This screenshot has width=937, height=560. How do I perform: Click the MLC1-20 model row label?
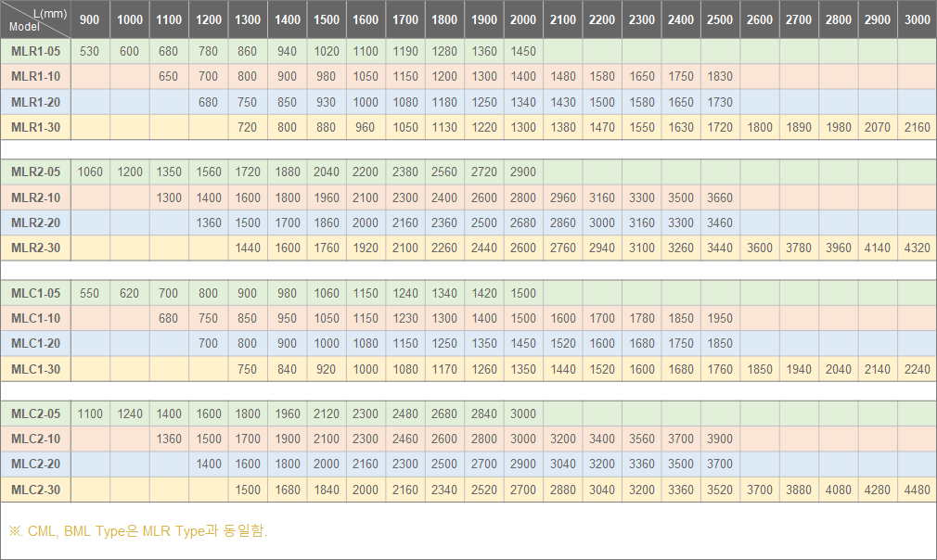(35, 343)
